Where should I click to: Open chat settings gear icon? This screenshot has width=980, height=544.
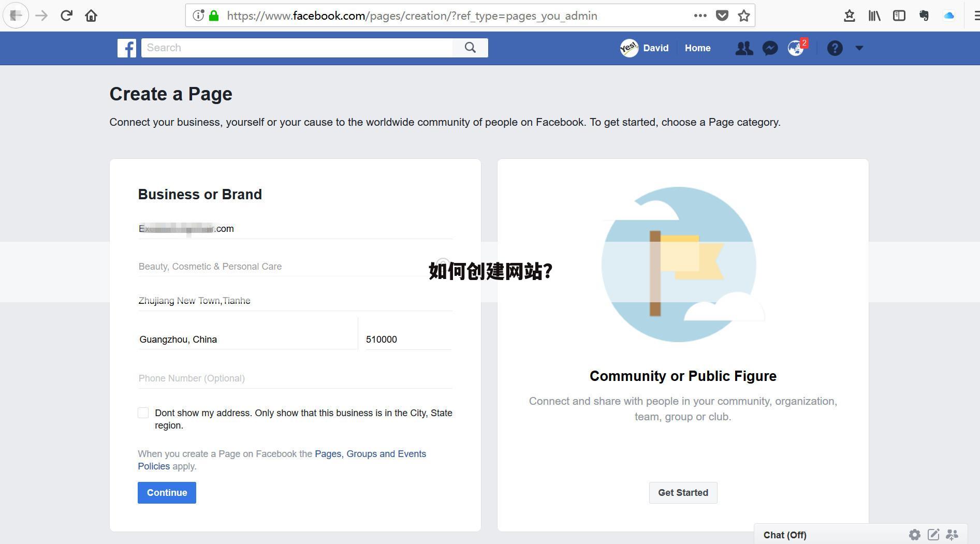point(914,535)
